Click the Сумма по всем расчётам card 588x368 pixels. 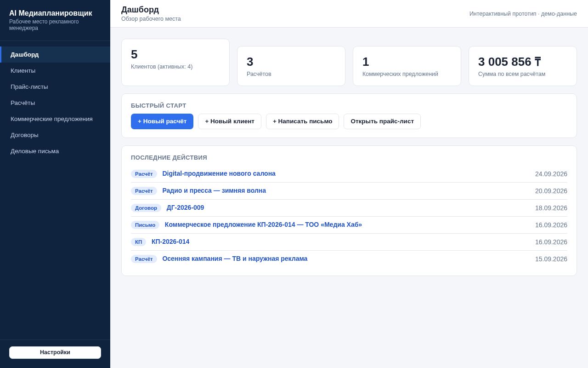tap(523, 66)
